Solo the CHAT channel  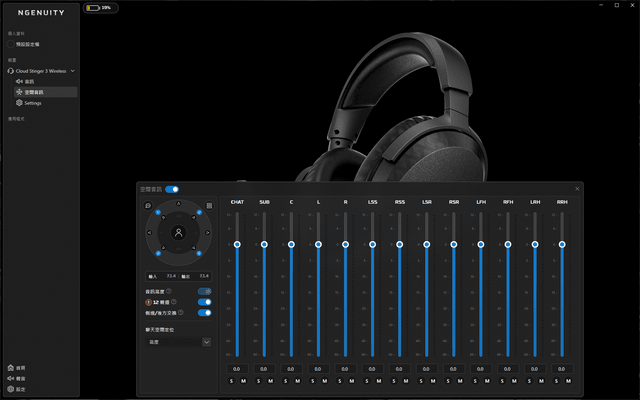coord(231,381)
